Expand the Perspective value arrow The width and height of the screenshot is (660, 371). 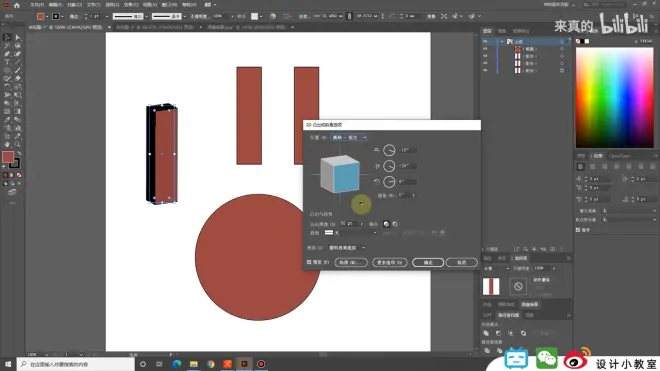click(413, 195)
